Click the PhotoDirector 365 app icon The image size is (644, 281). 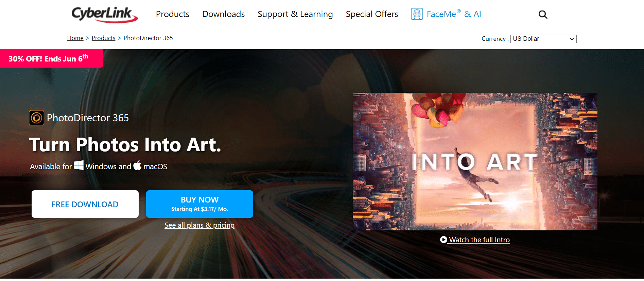click(x=36, y=118)
